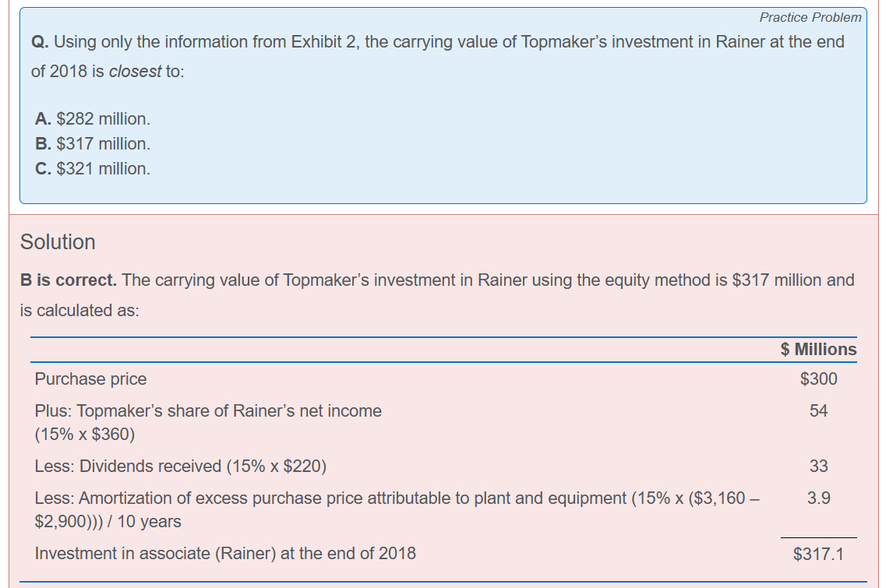Click the "(15% x $360)" calculation text
Viewport: 886px width, 588px height.
tap(85, 434)
